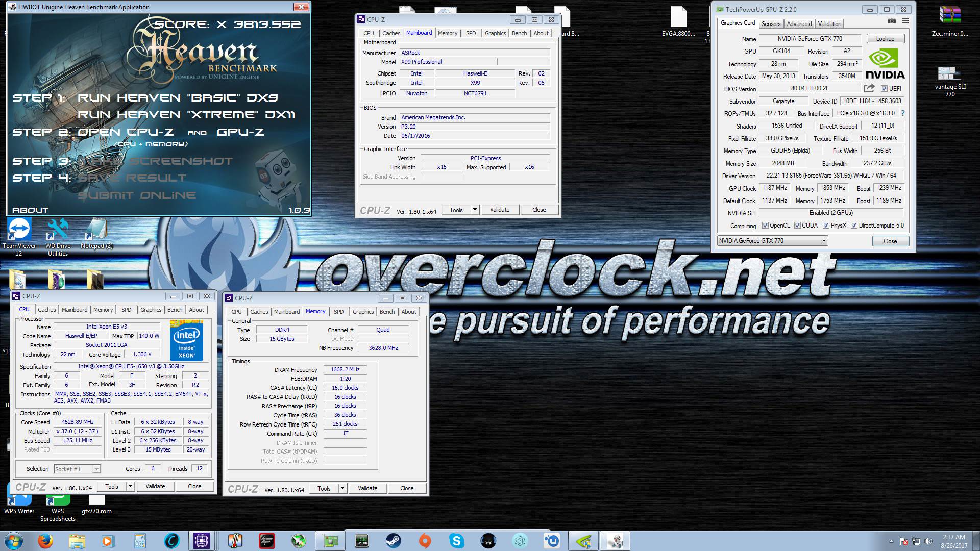Open vantage SLI 770 desktop file

(950, 81)
